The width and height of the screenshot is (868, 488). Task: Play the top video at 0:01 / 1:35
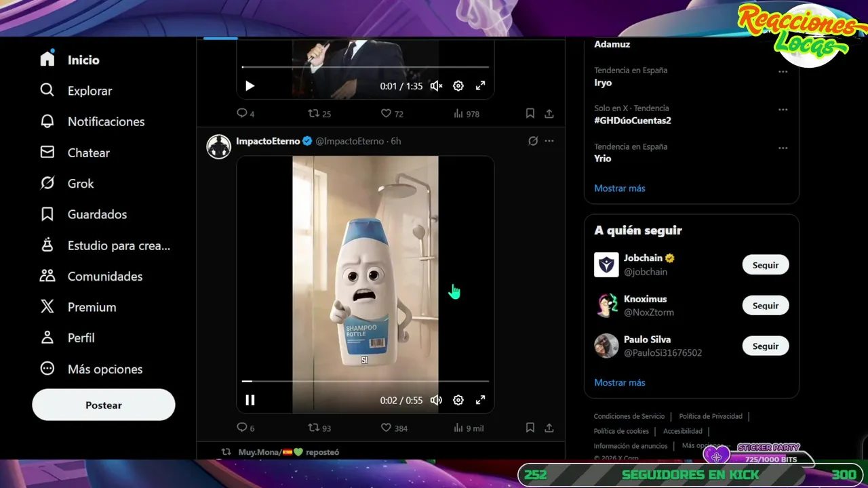[x=250, y=86]
